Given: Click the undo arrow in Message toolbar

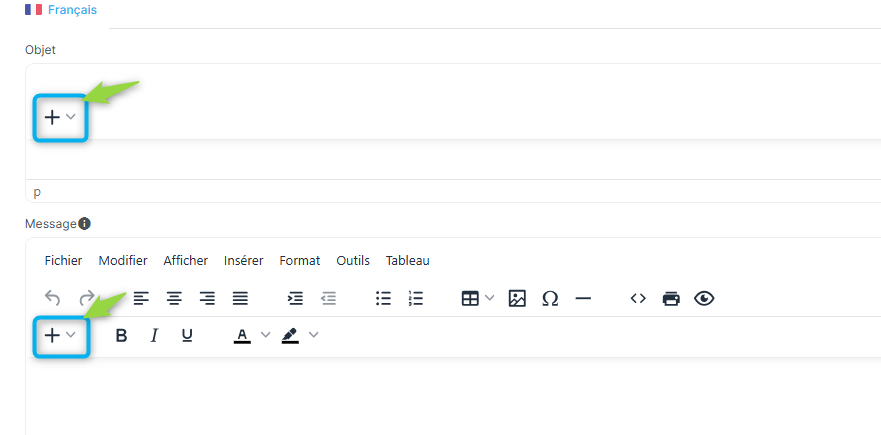Looking at the screenshot, I should click(52, 298).
